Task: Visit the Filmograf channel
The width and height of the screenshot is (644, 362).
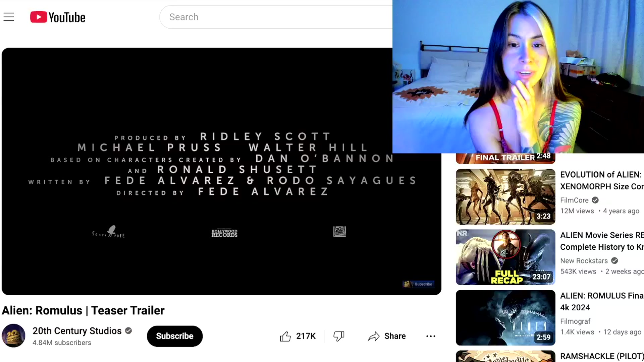Action: click(x=575, y=321)
